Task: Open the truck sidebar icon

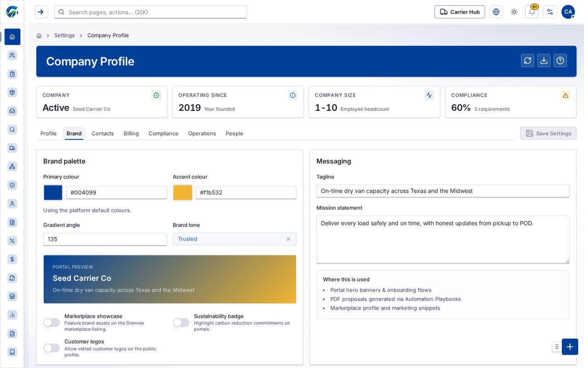Action: 12,148
